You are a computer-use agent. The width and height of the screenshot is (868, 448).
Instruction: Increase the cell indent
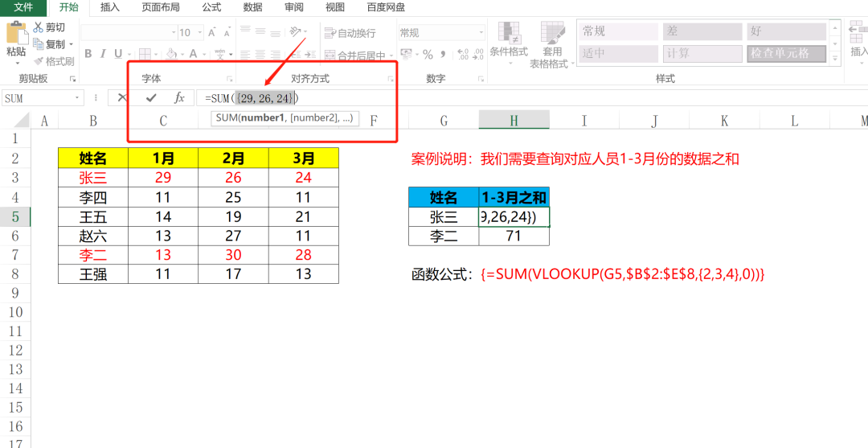(309, 55)
